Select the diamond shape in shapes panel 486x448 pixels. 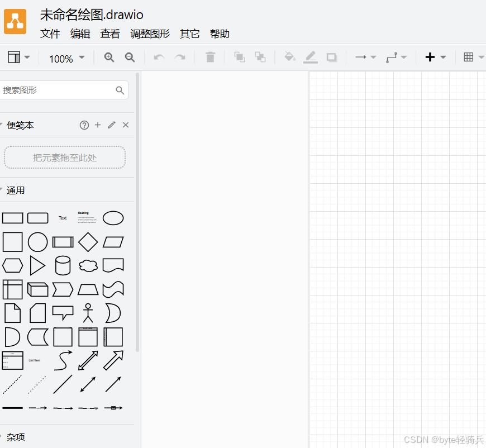tap(88, 242)
